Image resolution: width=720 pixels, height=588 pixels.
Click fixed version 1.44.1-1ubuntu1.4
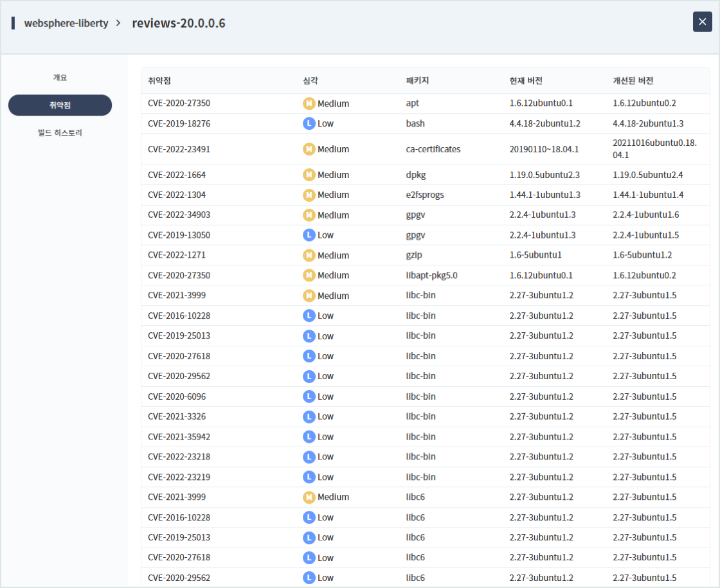[648, 195]
